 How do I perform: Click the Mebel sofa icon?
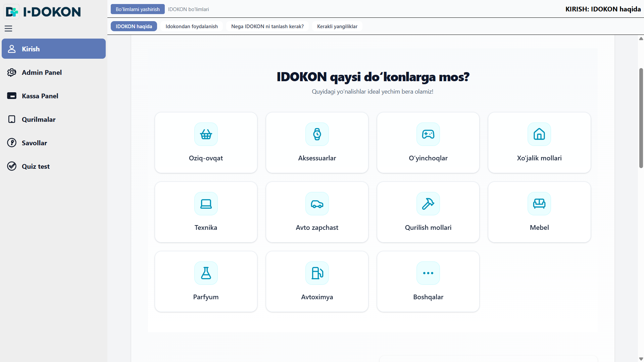(539, 204)
